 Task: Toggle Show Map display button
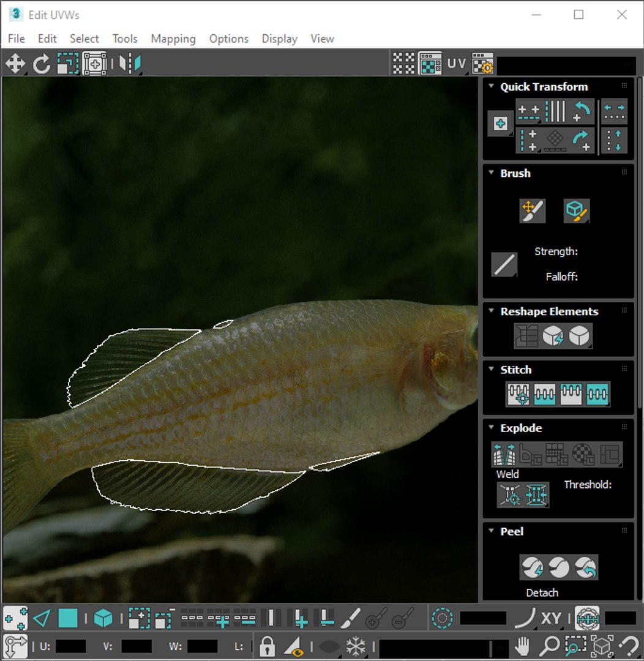(430, 64)
